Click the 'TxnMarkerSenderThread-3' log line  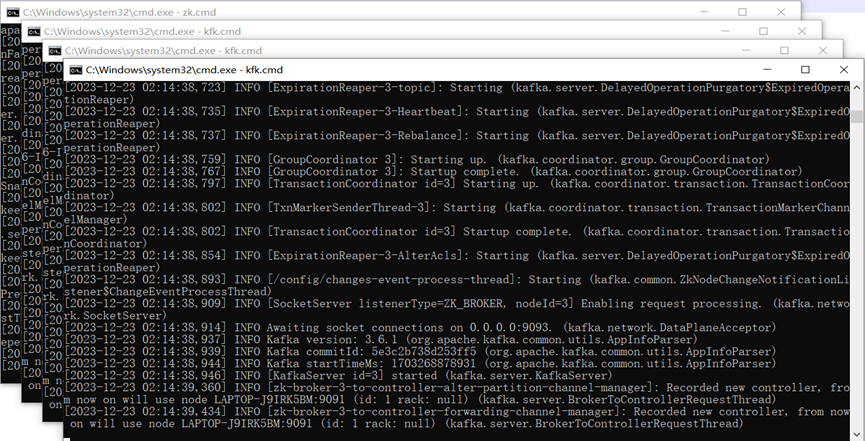tap(457, 214)
